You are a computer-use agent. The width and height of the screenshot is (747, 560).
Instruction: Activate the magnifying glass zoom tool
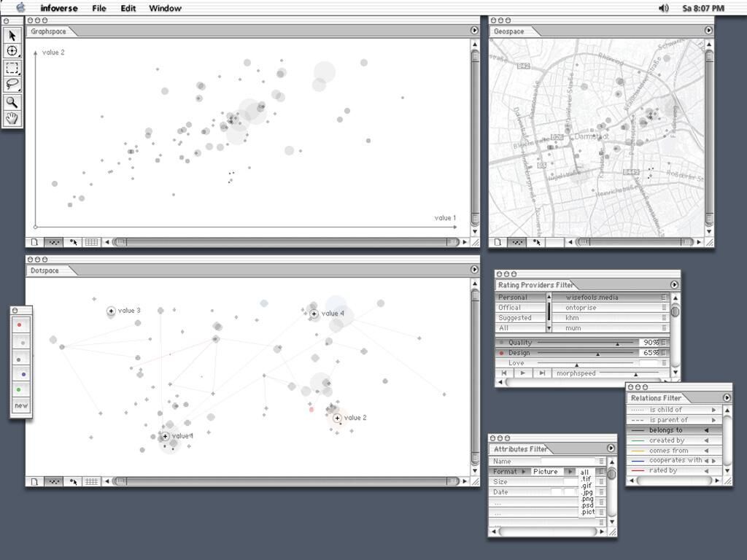click(x=12, y=101)
